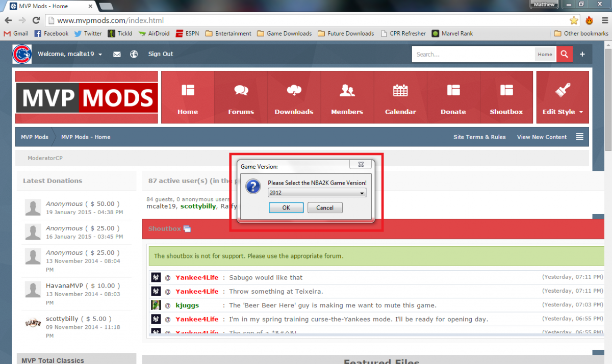Click the plus icon beside search

click(582, 54)
